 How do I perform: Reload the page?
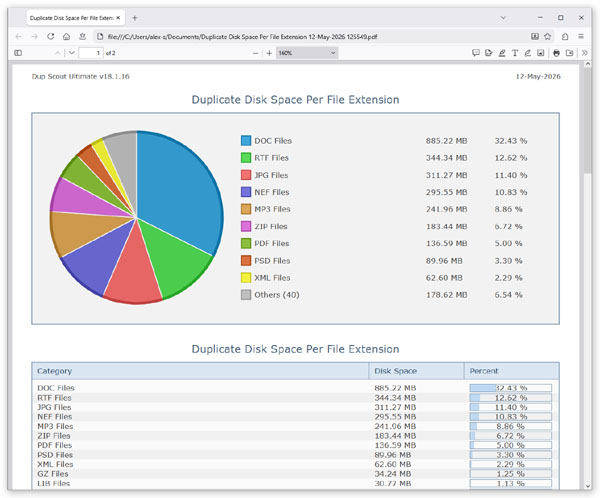(51, 36)
